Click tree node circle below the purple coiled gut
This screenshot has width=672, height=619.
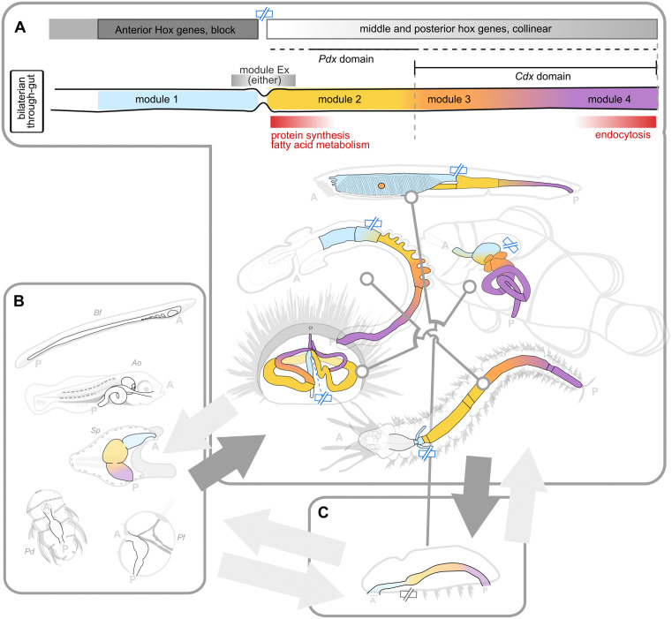pos(470,287)
